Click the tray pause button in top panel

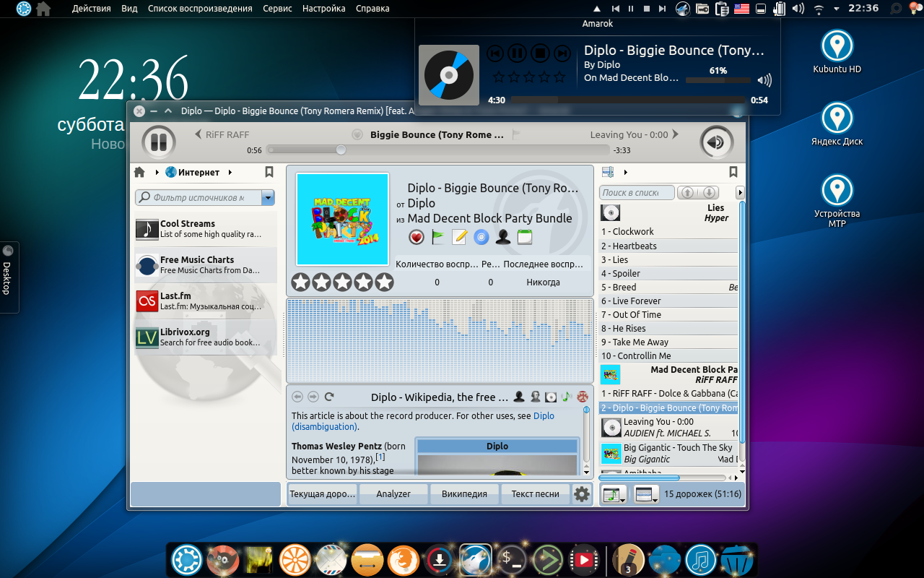coord(631,9)
